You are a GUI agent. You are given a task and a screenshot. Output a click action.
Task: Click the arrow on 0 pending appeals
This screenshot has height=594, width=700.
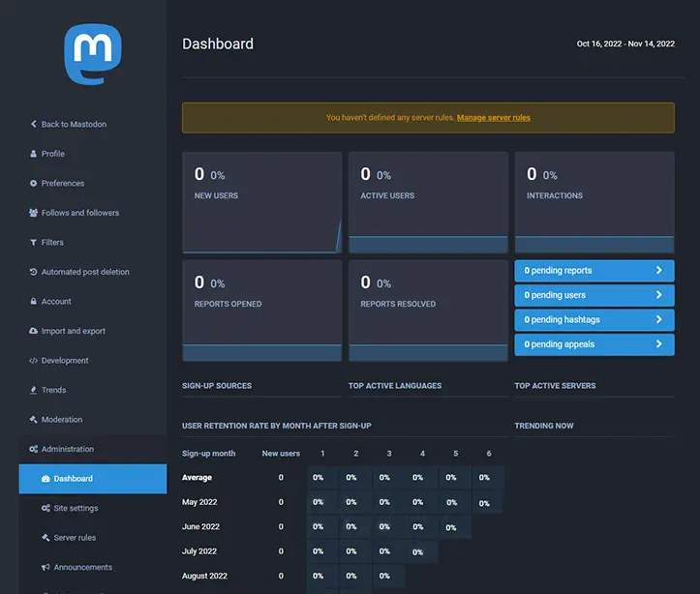tap(659, 343)
